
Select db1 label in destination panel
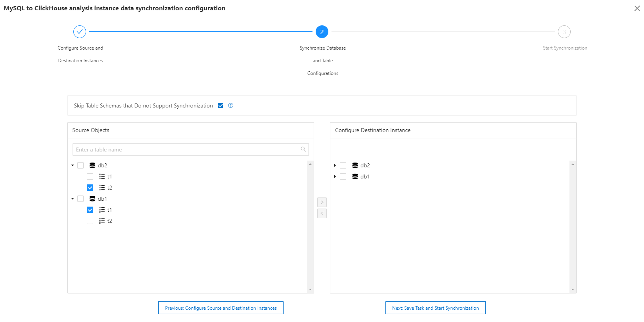[365, 176]
